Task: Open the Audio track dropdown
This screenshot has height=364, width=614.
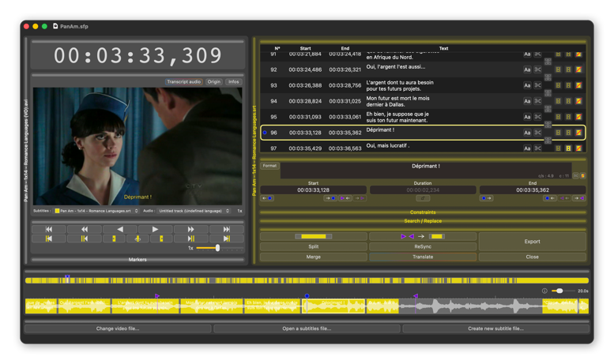Action: [x=194, y=211]
